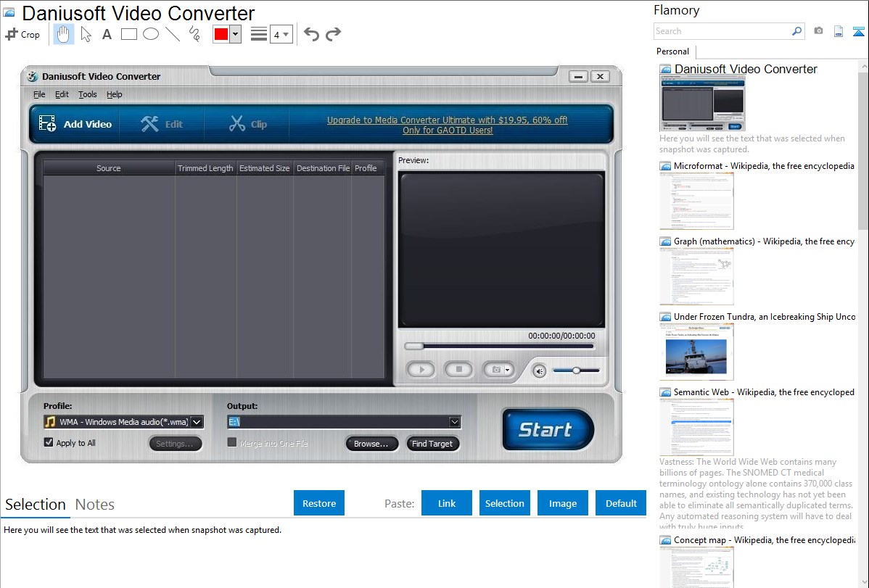Select the arrow pointer tool
This screenshot has width=869, height=588.
coord(86,34)
